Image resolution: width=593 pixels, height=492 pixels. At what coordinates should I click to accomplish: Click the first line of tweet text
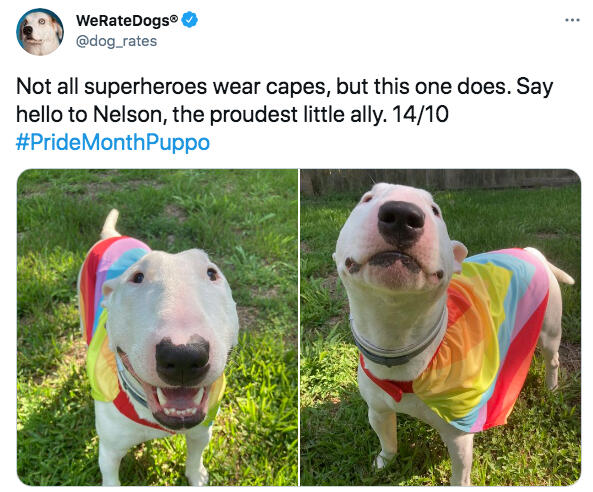pos(284,87)
